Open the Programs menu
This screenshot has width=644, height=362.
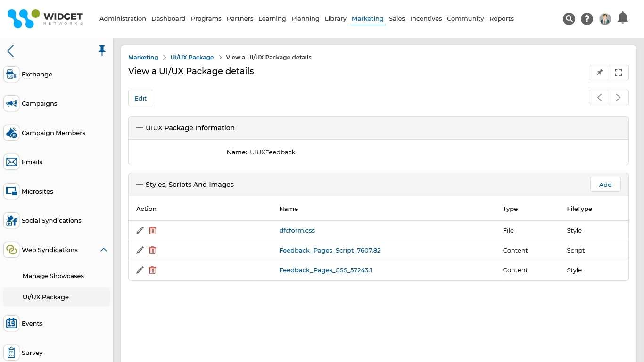tap(206, 18)
